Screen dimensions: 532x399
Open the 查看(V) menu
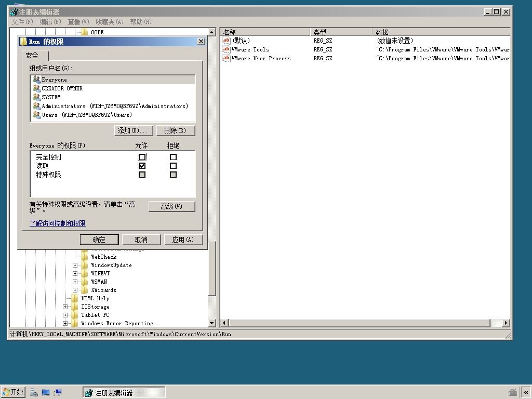click(x=78, y=22)
